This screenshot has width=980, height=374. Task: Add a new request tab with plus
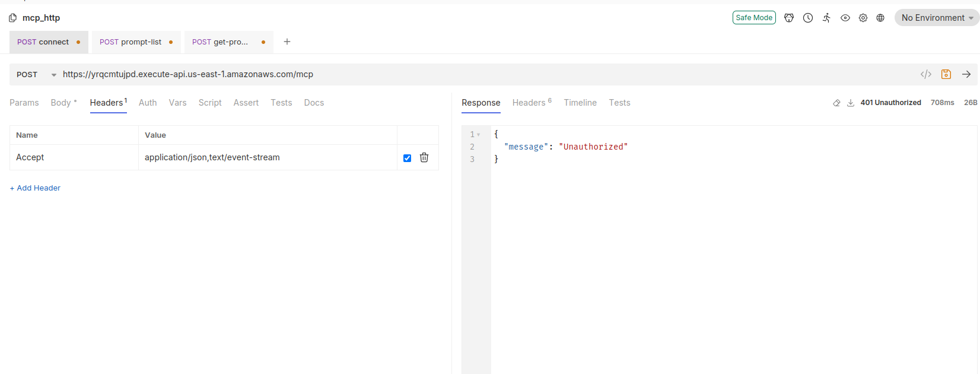[x=287, y=42]
